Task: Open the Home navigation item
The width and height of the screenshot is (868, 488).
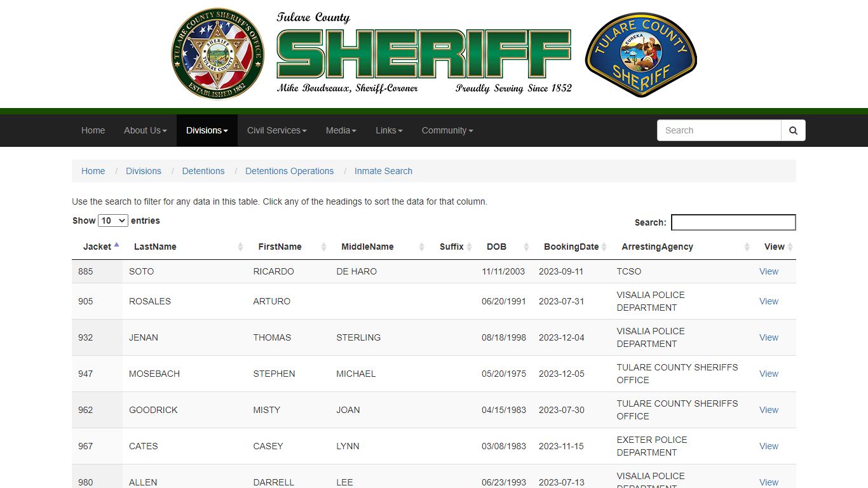Action: coord(93,130)
